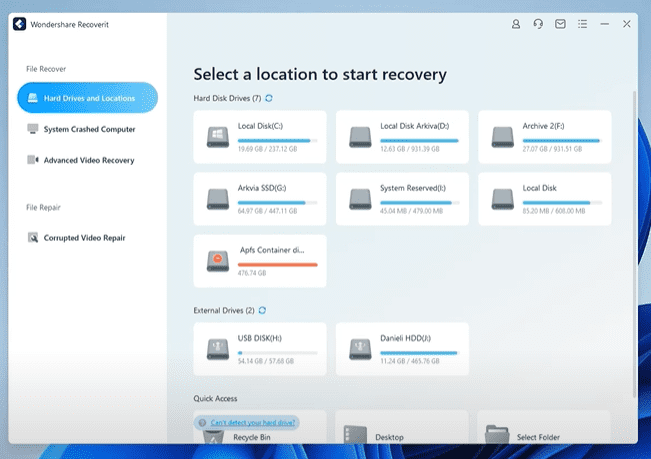Click the Apfs Container red drive icon
This screenshot has height=459, width=651.
click(x=217, y=260)
